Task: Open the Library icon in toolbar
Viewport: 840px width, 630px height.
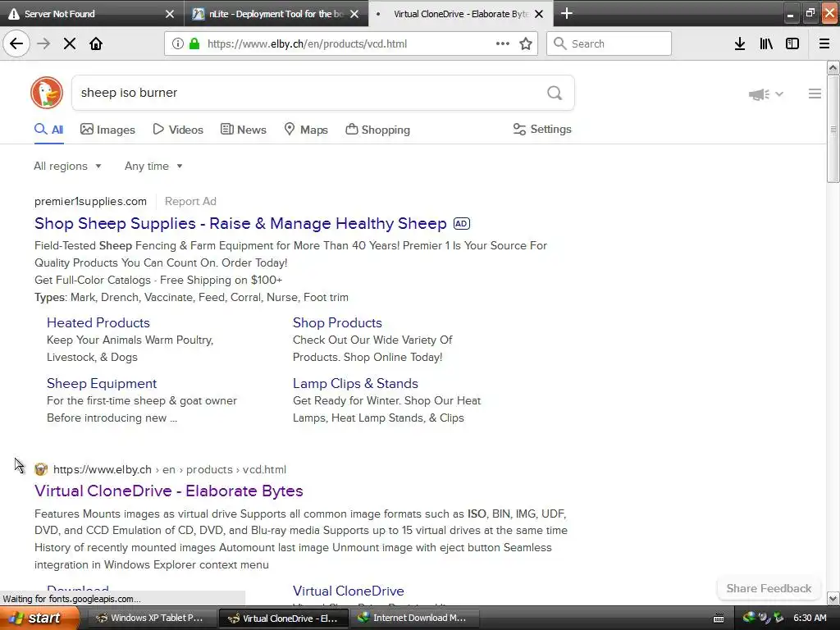Action: coord(766,43)
